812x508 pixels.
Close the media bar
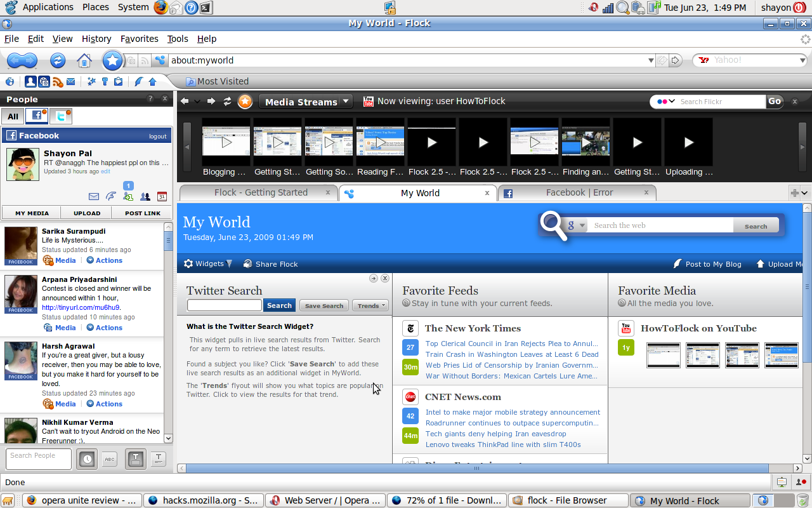pos(794,101)
